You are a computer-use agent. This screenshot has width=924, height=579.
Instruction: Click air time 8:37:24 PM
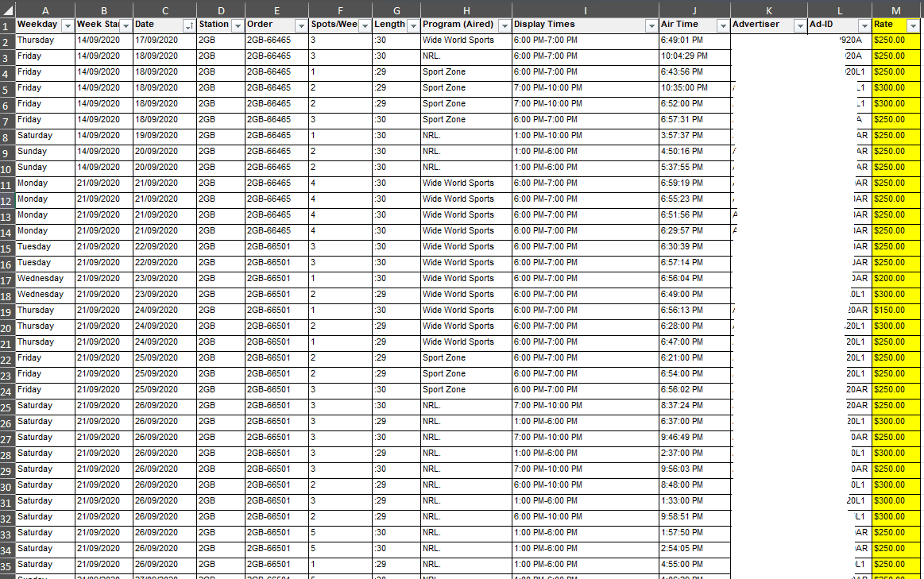(682, 406)
